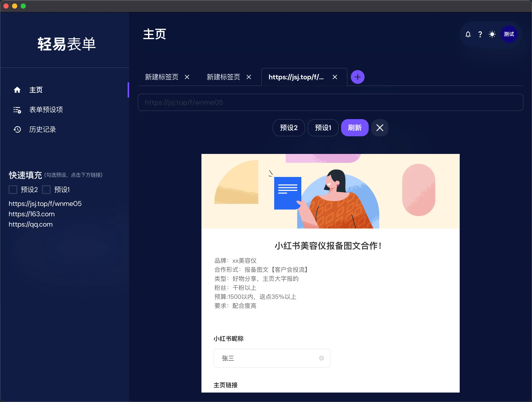Viewport: 532px width, 402px height.
Task: Check the 预设2 checkbox under 快速填充
Action: click(x=13, y=190)
